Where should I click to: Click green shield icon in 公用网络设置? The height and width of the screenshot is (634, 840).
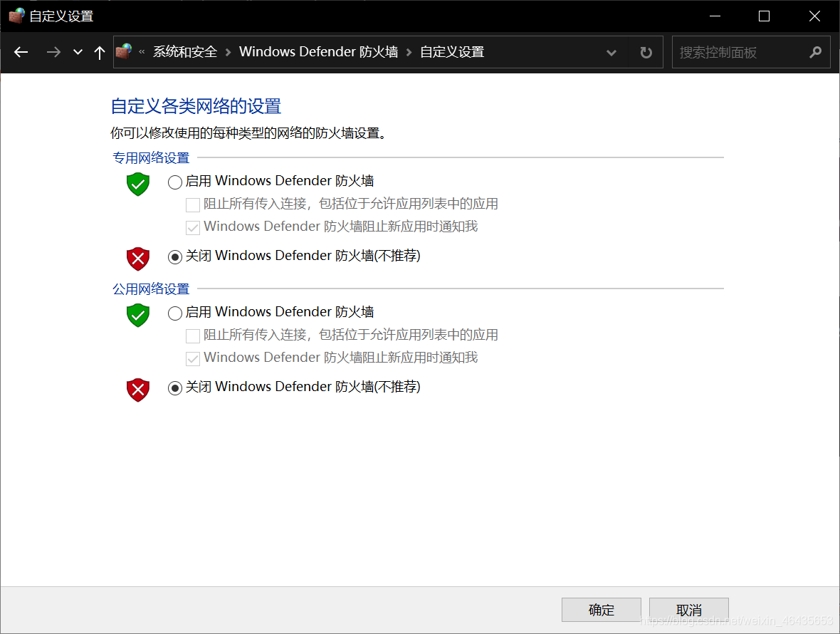(x=137, y=315)
